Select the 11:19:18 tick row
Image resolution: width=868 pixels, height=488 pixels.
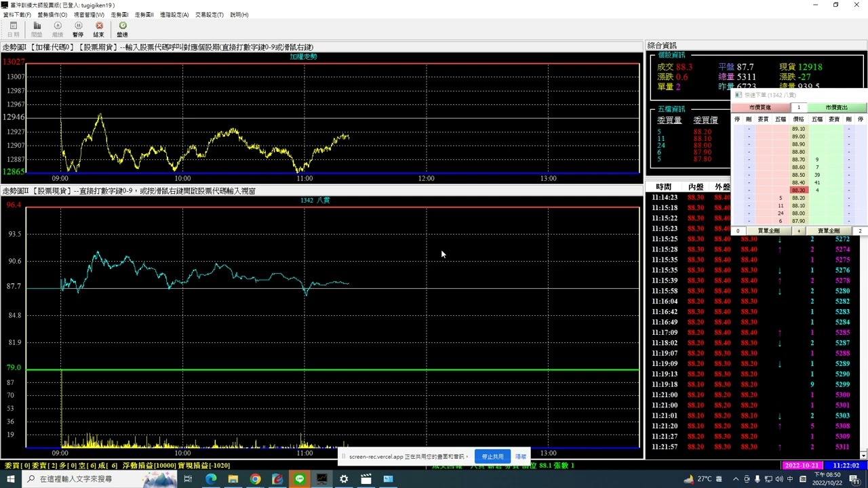[751, 384]
